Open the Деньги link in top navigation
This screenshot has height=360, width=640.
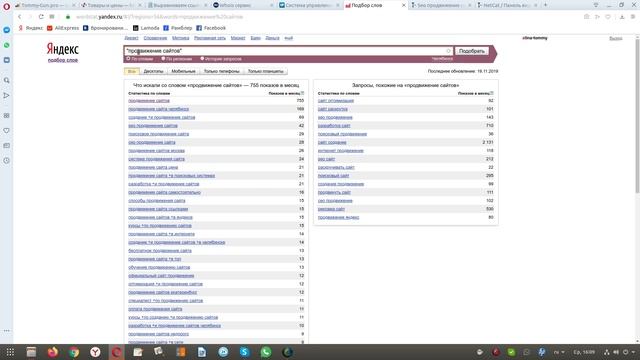[272, 38]
